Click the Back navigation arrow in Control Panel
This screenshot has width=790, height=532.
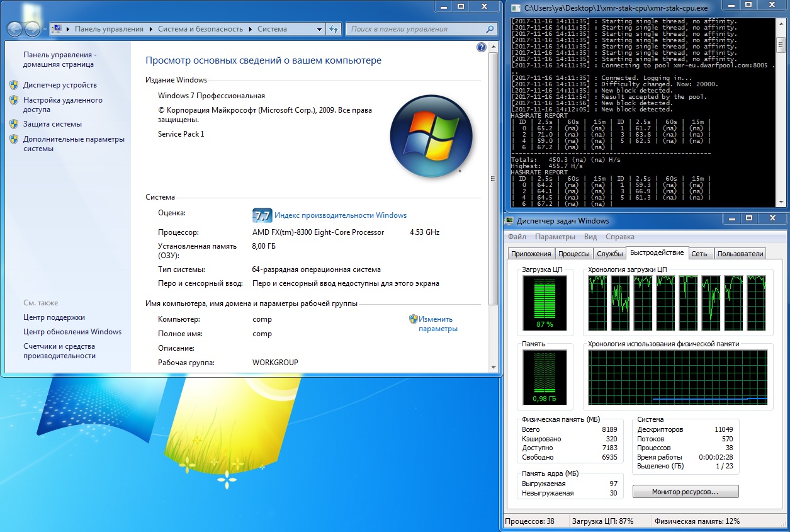tap(15, 29)
